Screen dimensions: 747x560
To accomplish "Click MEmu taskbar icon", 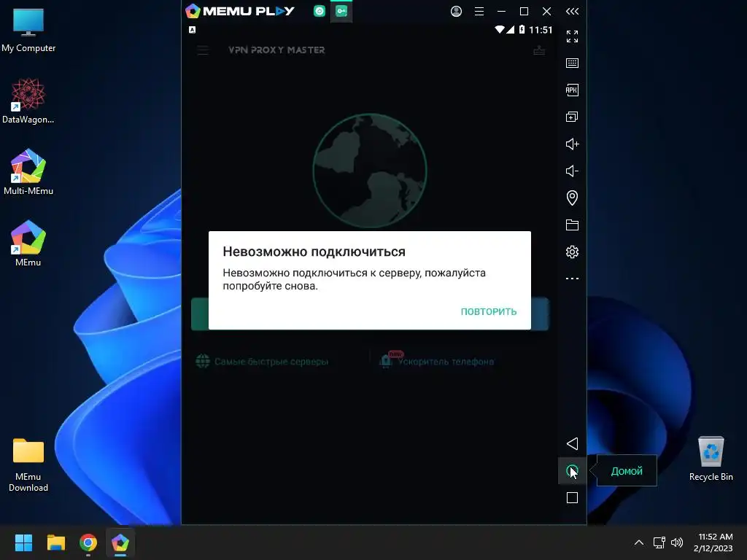I will click(120, 542).
